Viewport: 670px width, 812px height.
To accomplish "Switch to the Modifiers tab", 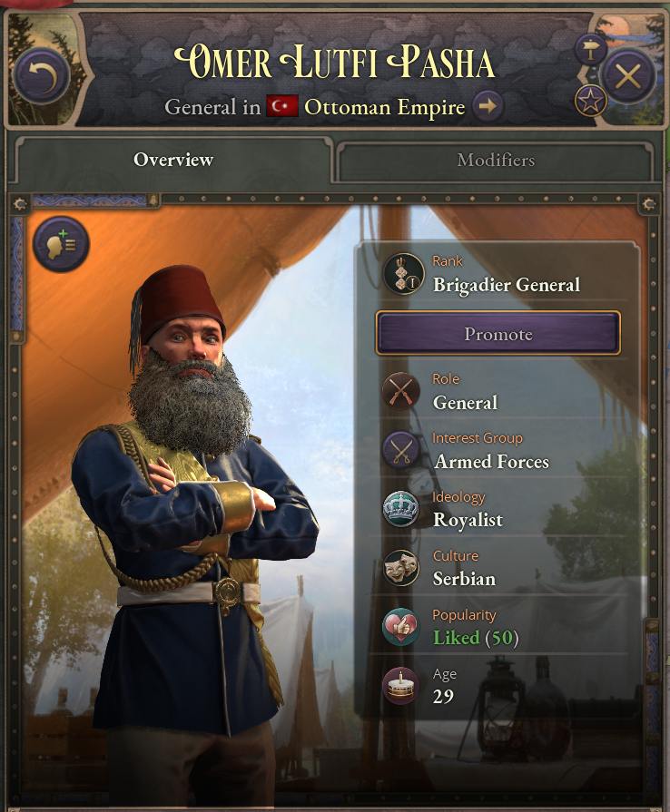I will pyautogui.click(x=496, y=160).
